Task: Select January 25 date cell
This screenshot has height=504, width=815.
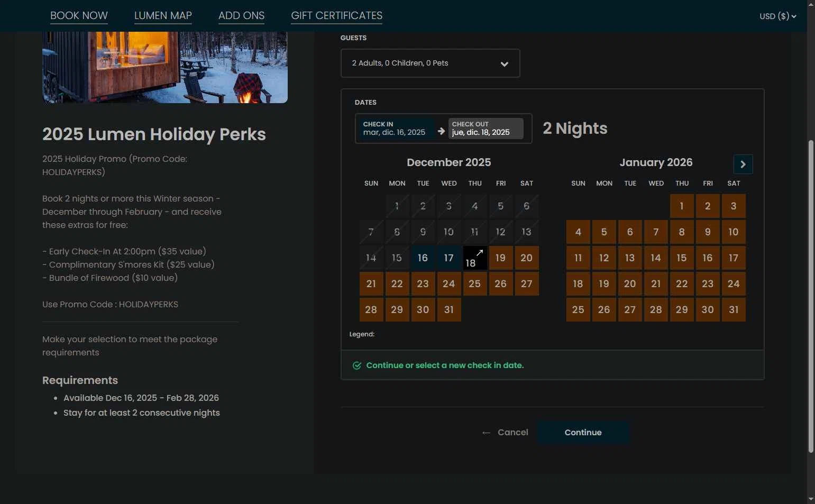Action: pyautogui.click(x=578, y=310)
